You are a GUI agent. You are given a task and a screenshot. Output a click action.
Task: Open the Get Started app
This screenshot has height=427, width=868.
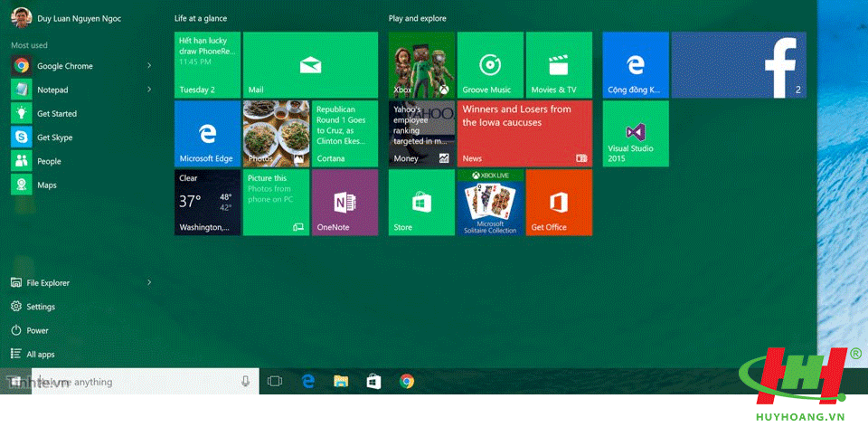coord(80,113)
